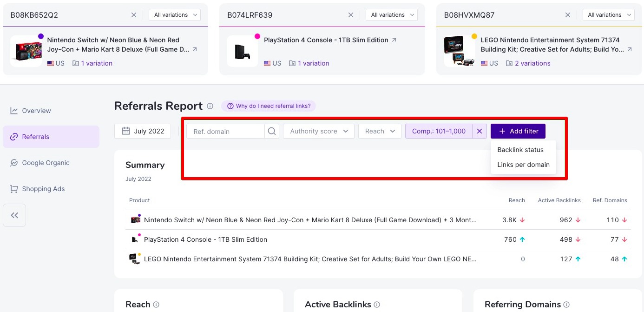644x312 pixels.
Task: Click the PlayStation 4 Console card title
Action: pyautogui.click(x=326, y=40)
